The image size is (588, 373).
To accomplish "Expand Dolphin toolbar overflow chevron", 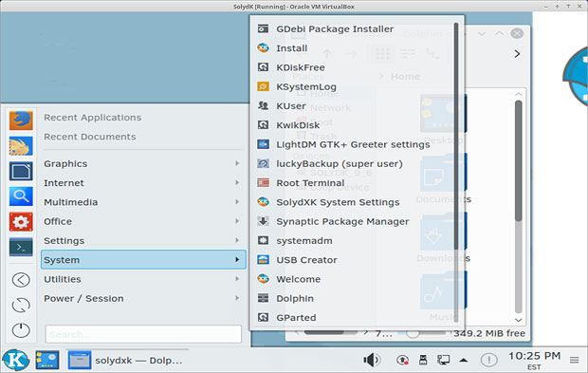I will [x=517, y=54].
